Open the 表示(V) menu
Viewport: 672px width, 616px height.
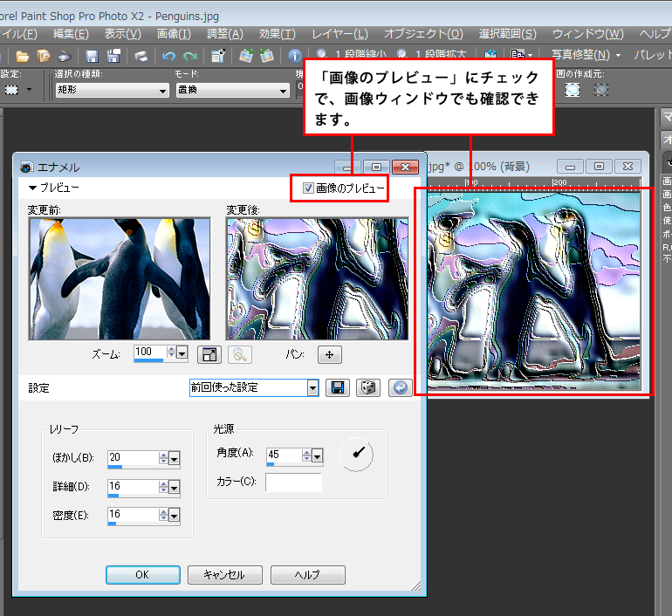pos(122,34)
